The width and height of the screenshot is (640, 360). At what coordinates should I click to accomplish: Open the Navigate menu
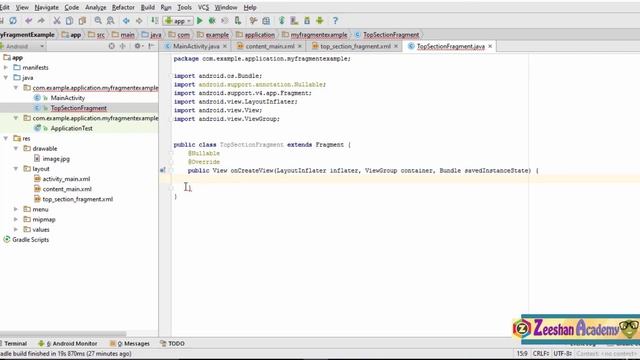tap(47, 7)
